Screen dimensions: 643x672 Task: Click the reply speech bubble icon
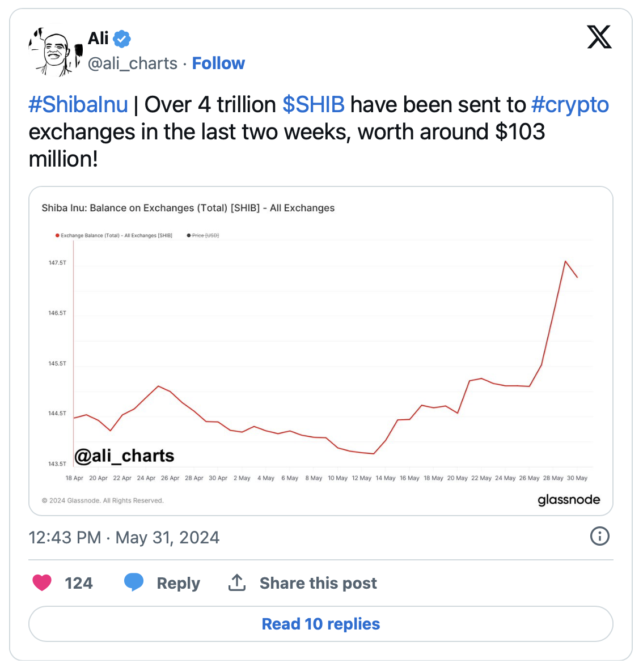(x=134, y=582)
